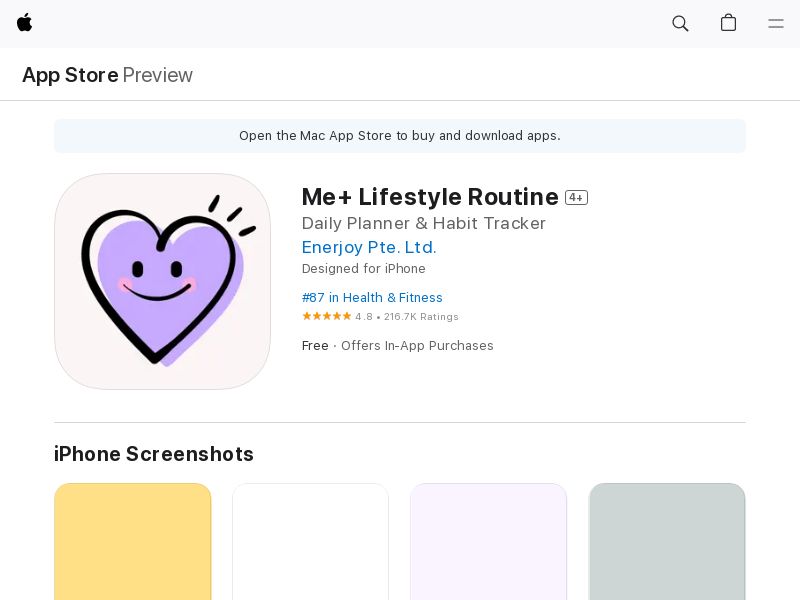
Task: Click the Offers In-App Purchases text
Action: (x=417, y=345)
